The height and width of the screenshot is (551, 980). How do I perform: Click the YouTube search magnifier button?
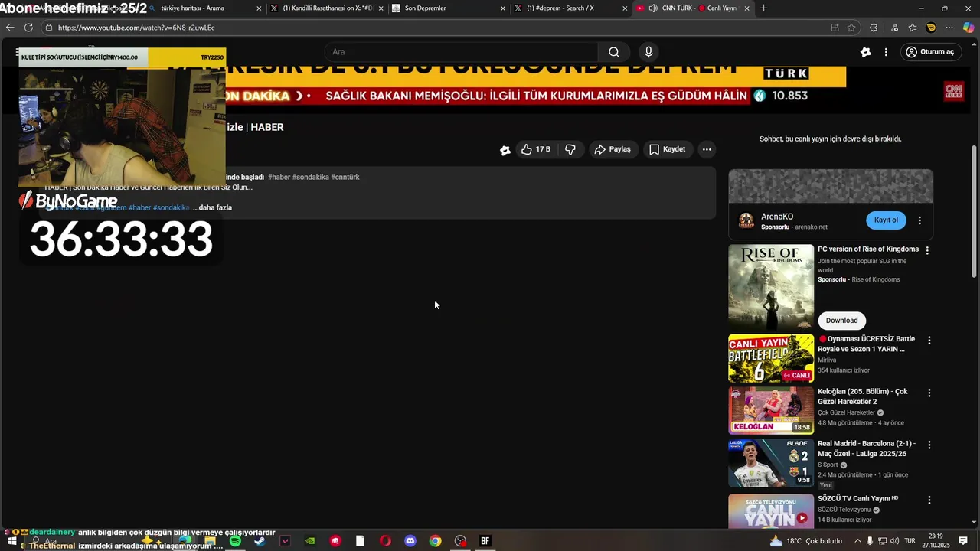coord(614,52)
